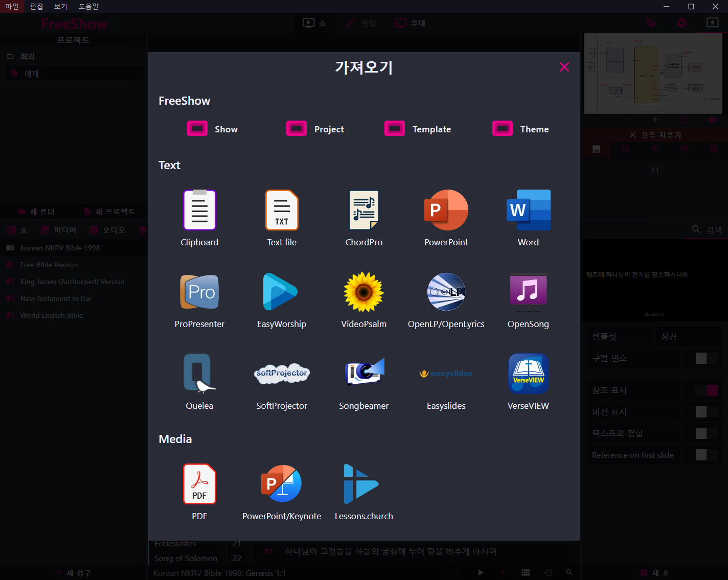Select Quelea import option
Screen dimensions: 728x580
point(199,382)
